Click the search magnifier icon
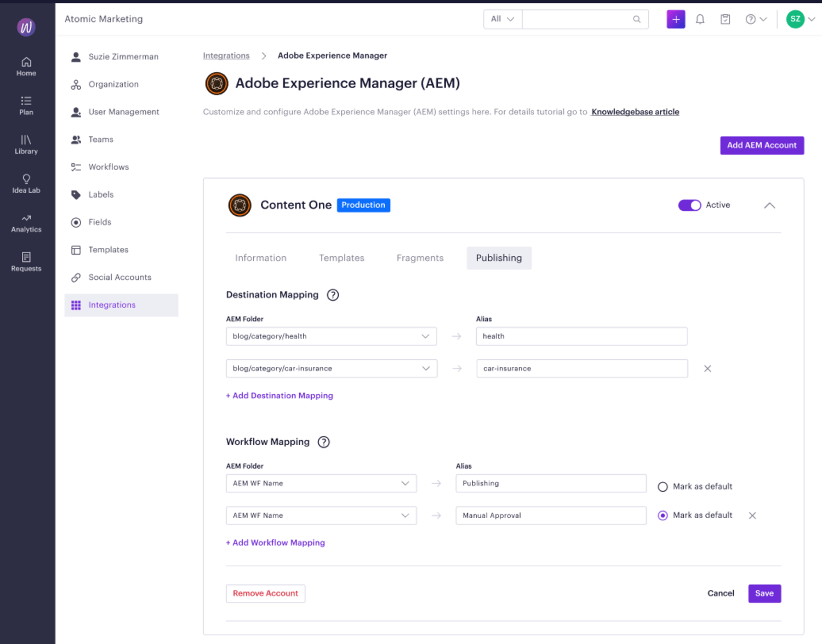This screenshot has width=822, height=644. (x=637, y=19)
